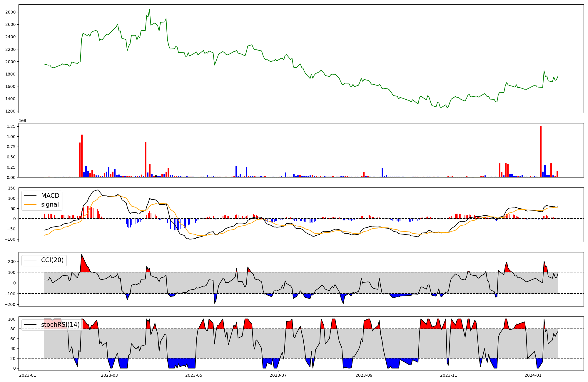Click the 2023-09 x-axis date label
Viewport: 588px width, 382px height.
click(364, 375)
